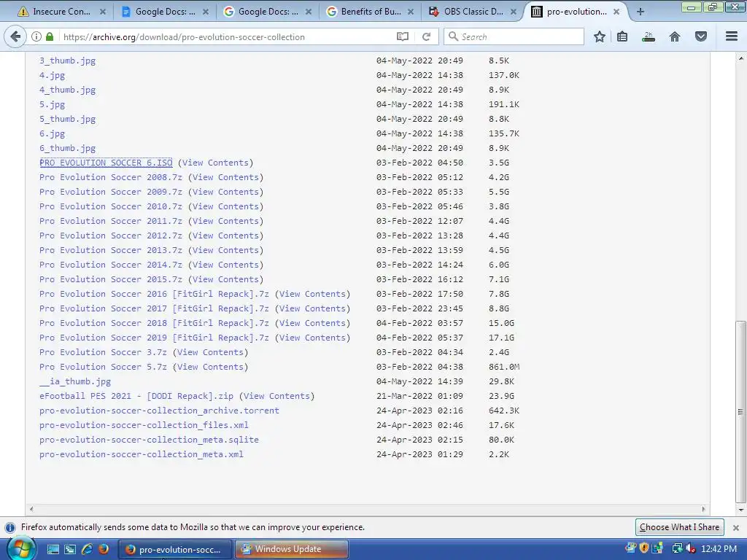This screenshot has height=560, width=747.
Task: Switch to Benefits of Bu... tab
Action: (370, 12)
